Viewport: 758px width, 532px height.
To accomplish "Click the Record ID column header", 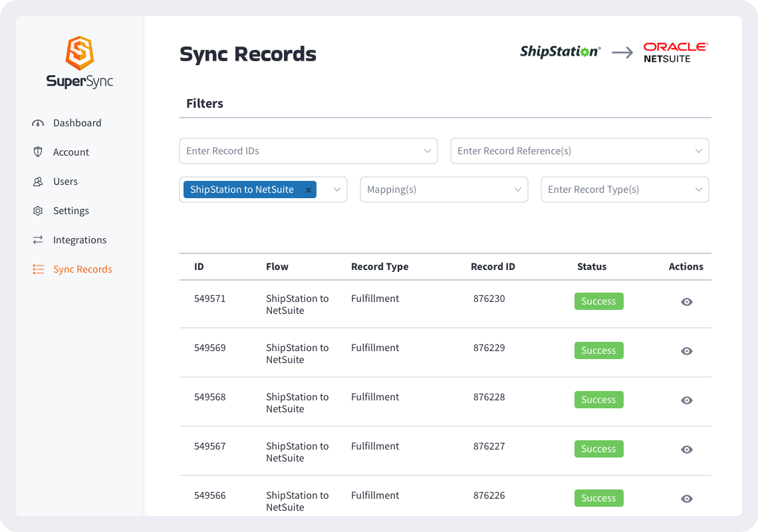I will [493, 267].
